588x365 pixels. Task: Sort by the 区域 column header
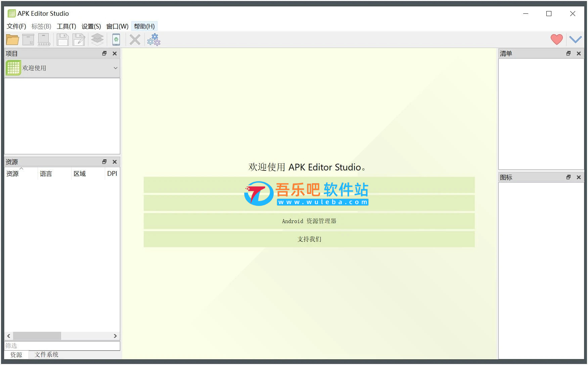[x=88, y=173]
